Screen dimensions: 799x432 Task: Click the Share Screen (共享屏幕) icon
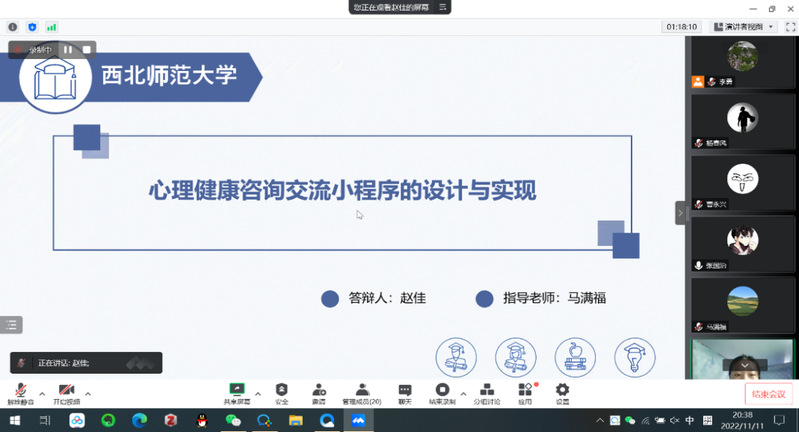point(237,392)
